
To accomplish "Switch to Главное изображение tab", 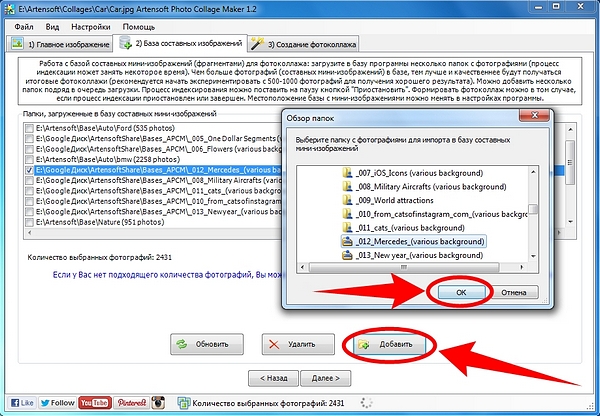I will (x=60, y=44).
